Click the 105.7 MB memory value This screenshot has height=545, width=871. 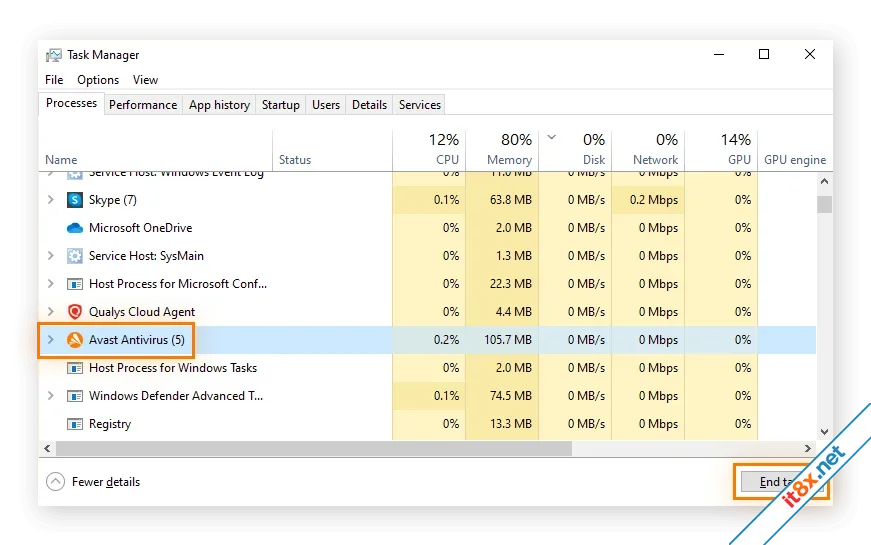[508, 339]
